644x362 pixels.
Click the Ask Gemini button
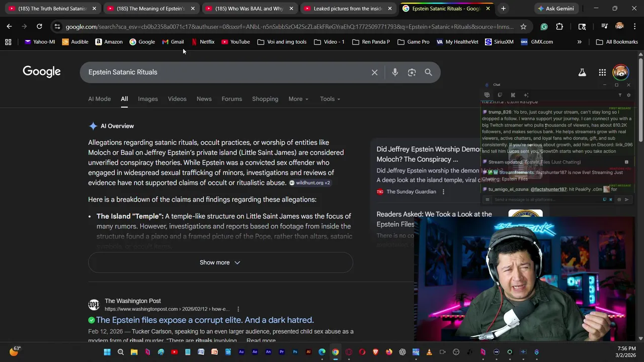[x=556, y=9]
